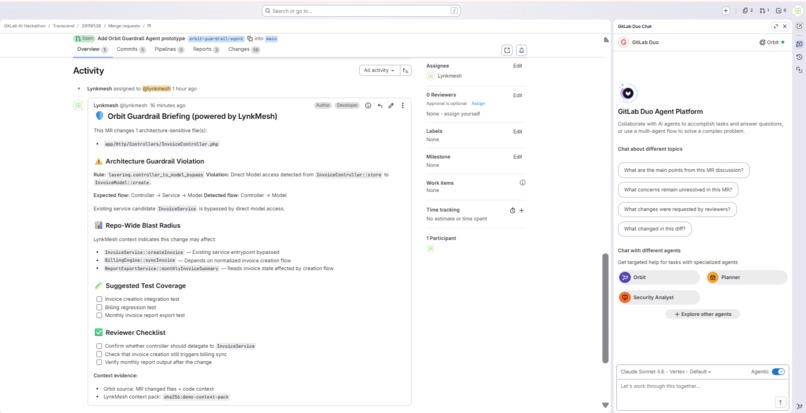
Task: Edit the Milestone field
Action: pyautogui.click(x=518, y=157)
